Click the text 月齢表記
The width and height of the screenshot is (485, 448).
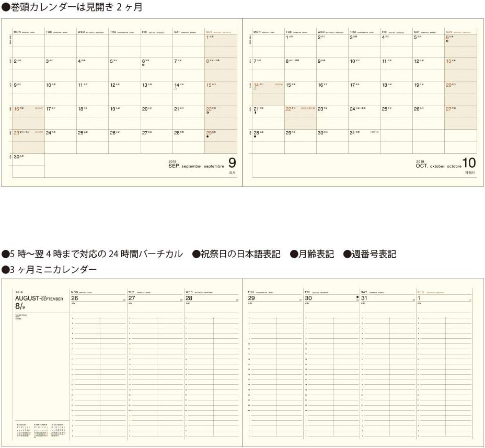click(x=312, y=255)
